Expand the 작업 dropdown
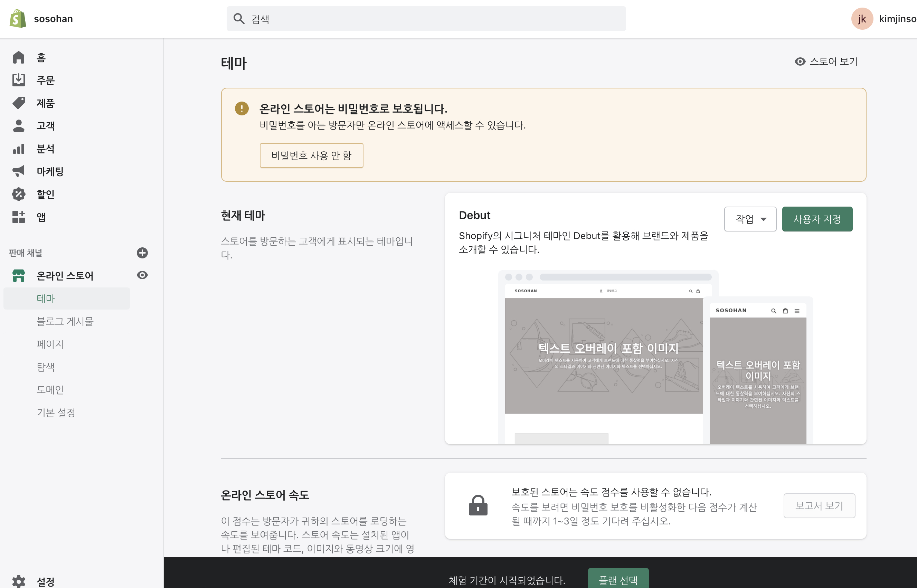Image resolution: width=917 pixels, height=588 pixels. pyautogui.click(x=750, y=219)
